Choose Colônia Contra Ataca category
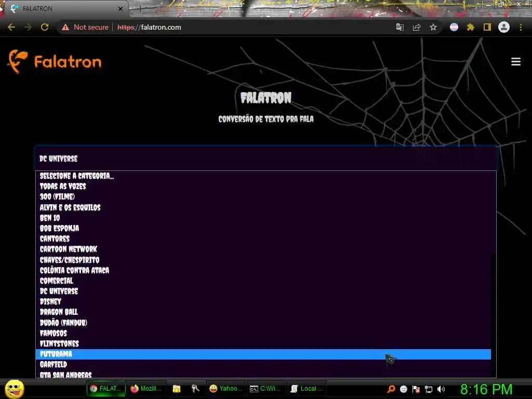The width and height of the screenshot is (532, 399). [263, 270]
